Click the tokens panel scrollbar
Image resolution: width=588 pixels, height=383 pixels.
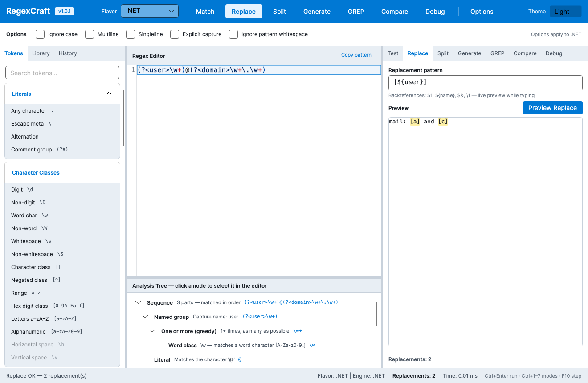coord(123,118)
